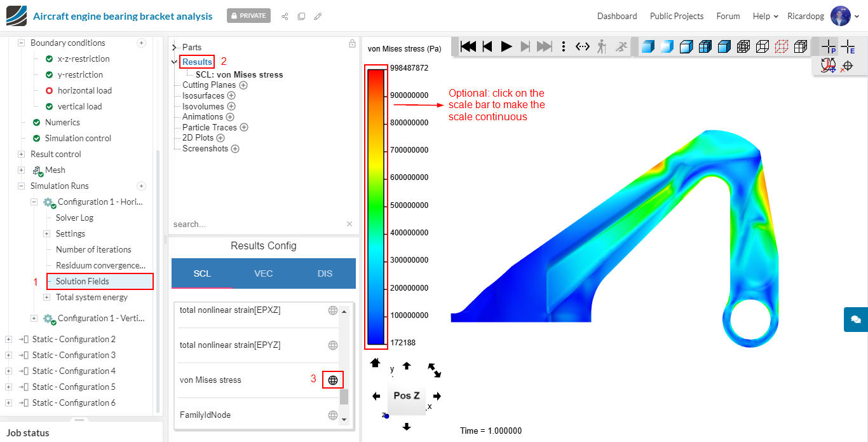Image resolution: width=868 pixels, height=442 pixels.
Task: Click the Results Config list scrollbar thumb
Action: [344, 397]
